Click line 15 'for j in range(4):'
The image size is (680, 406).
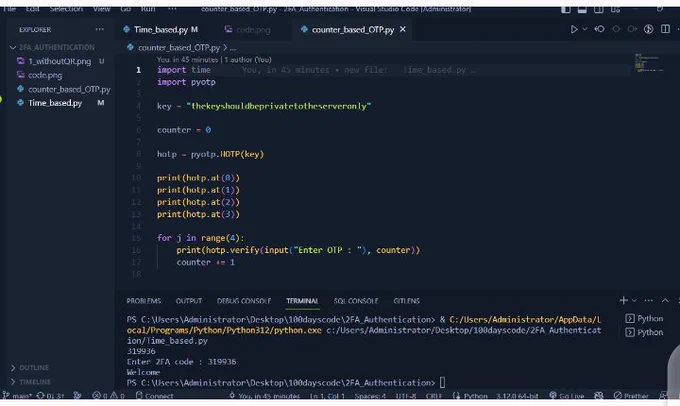pos(200,238)
